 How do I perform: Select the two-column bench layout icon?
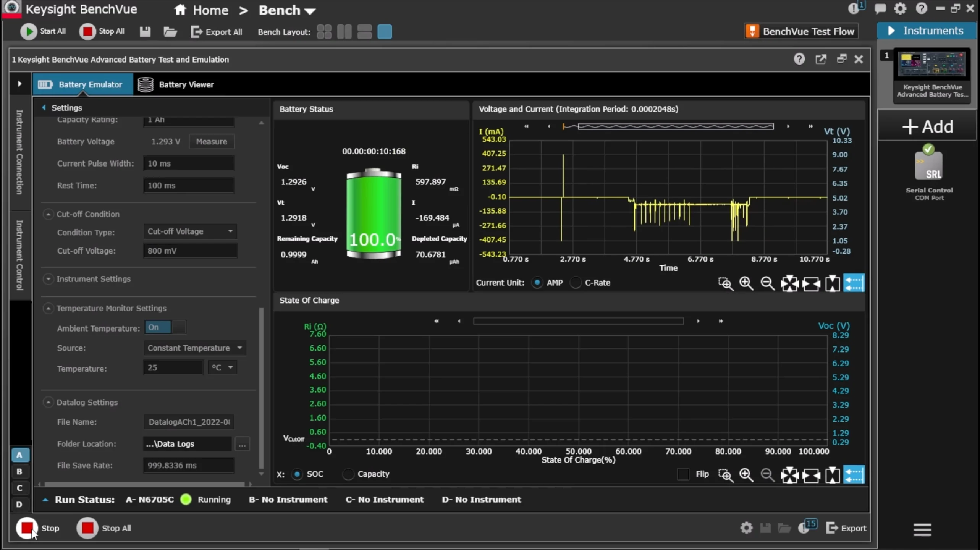[x=344, y=32]
